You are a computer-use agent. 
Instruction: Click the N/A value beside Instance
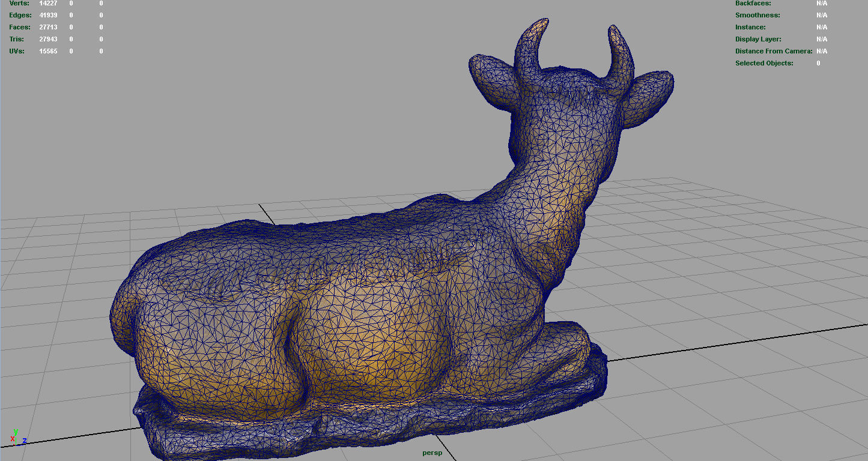(822, 27)
